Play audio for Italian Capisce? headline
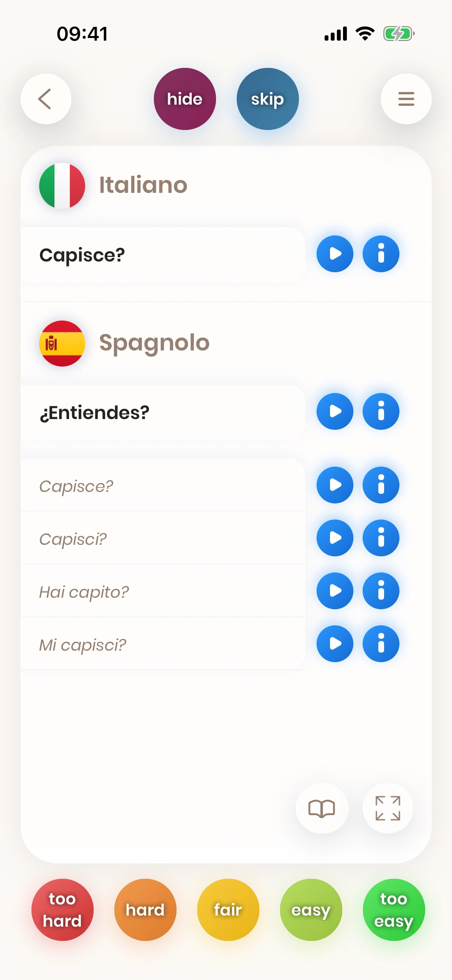Image resolution: width=452 pixels, height=980 pixels. [335, 254]
